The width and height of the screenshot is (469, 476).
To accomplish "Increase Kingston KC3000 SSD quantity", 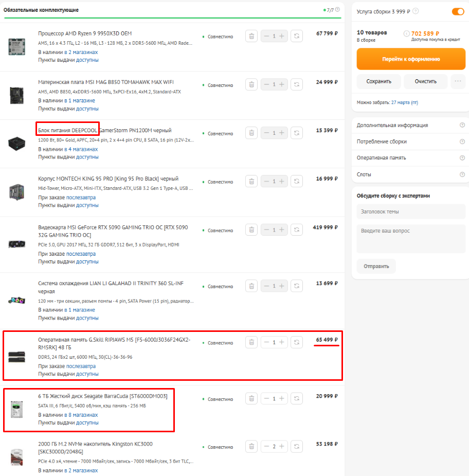I will [282, 446].
